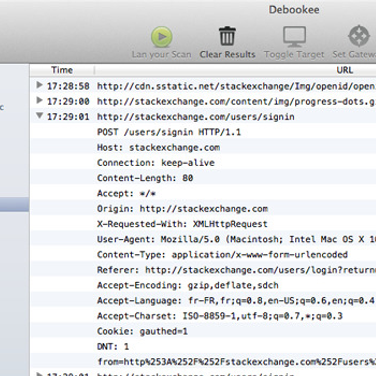Select the highlighted sidebar item
The height and width of the screenshot is (376, 376).
click(14, 204)
